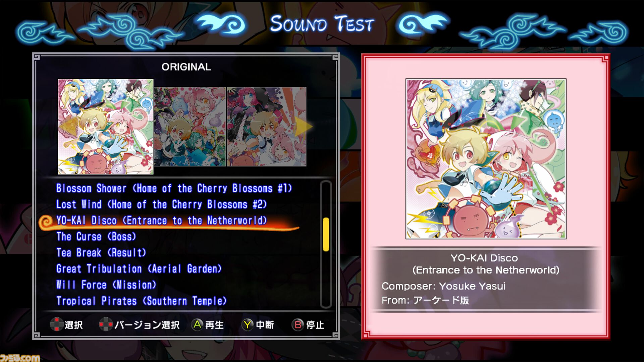
Task: Click the B button stop icon
Action: (298, 324)
